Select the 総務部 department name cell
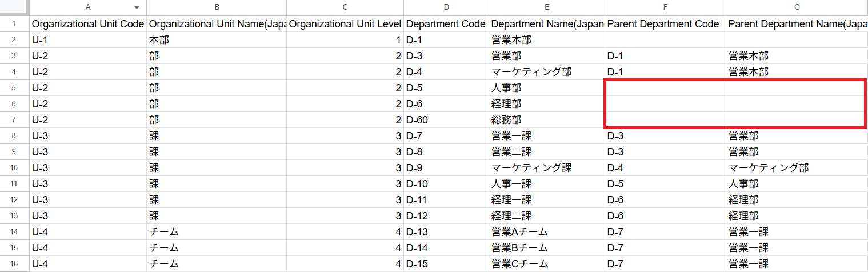 coord(546,120)
